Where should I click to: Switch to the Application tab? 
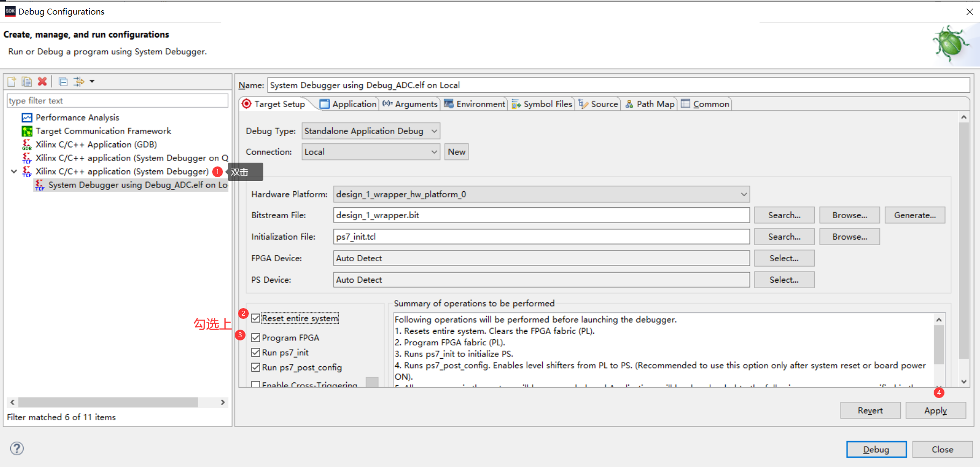[x=348, y=104]
